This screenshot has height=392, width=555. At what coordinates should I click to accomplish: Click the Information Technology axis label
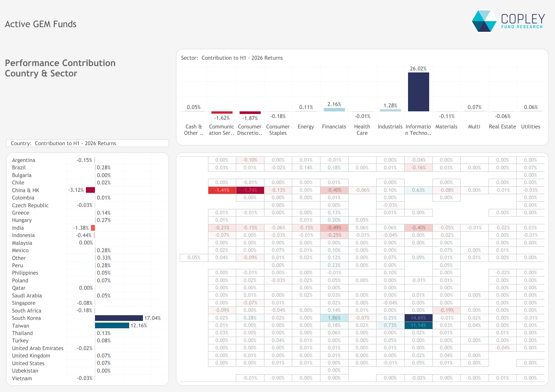pyautogui.click(x=418, y=130)
